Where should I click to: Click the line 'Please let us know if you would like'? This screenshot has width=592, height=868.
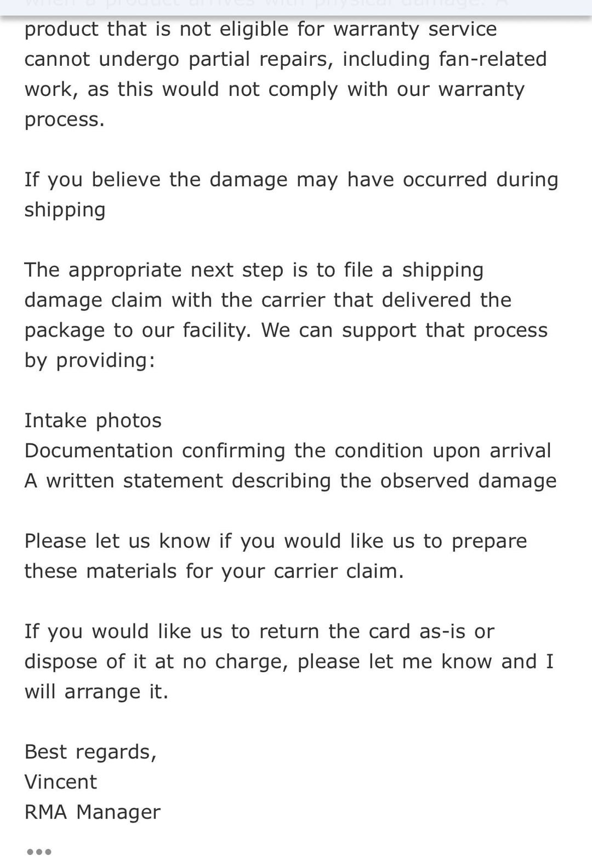276,541
